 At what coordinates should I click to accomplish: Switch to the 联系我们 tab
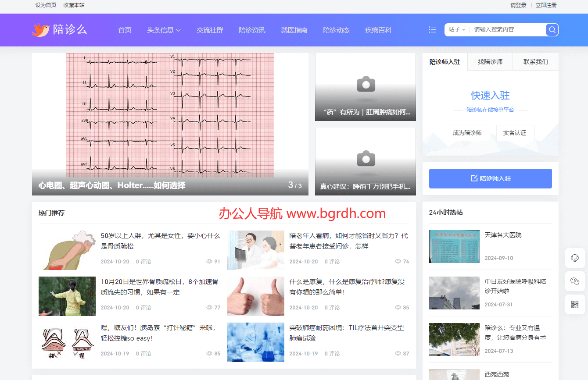[x=536, y=61]
